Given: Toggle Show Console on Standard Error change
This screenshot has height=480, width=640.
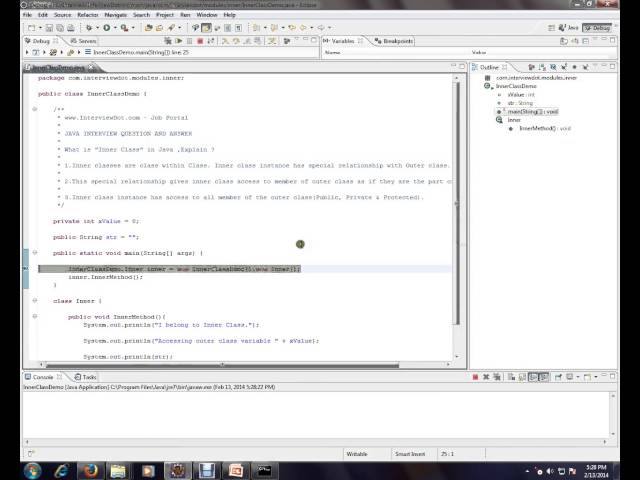Looking at the screenshot, I should click(x=543, y=377).
